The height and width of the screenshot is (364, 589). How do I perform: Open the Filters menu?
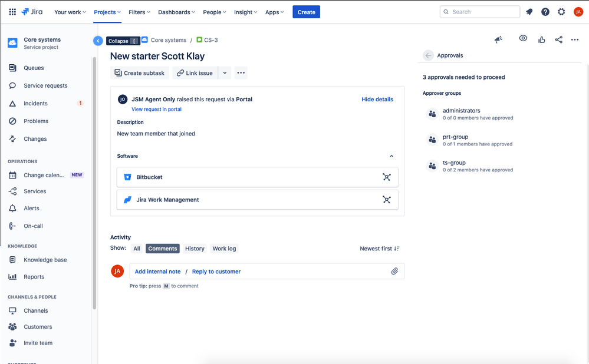pos(139,12)
